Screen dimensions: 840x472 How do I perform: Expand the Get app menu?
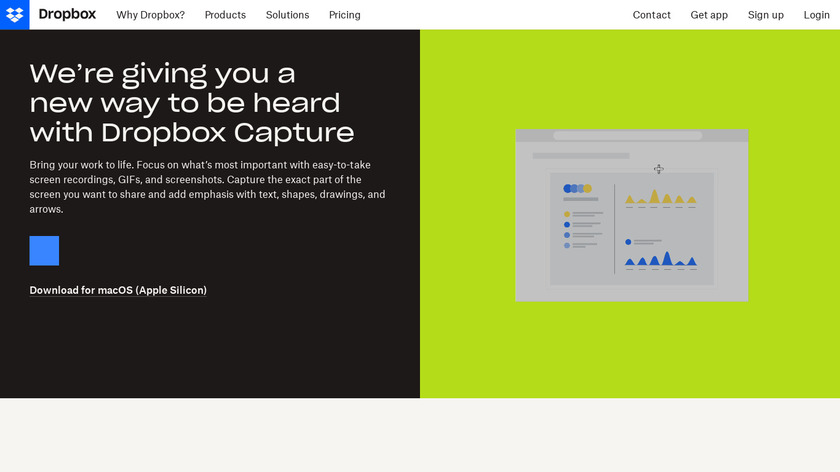[709, 15]
